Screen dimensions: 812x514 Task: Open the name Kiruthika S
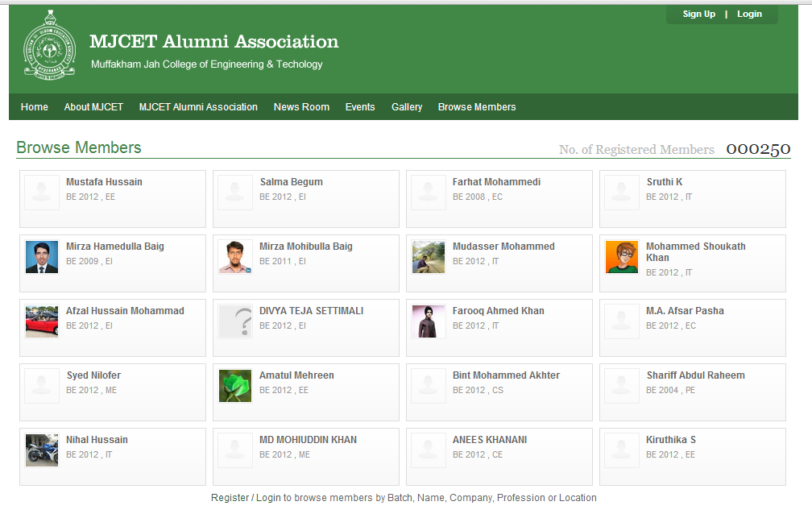pos(670,439)
